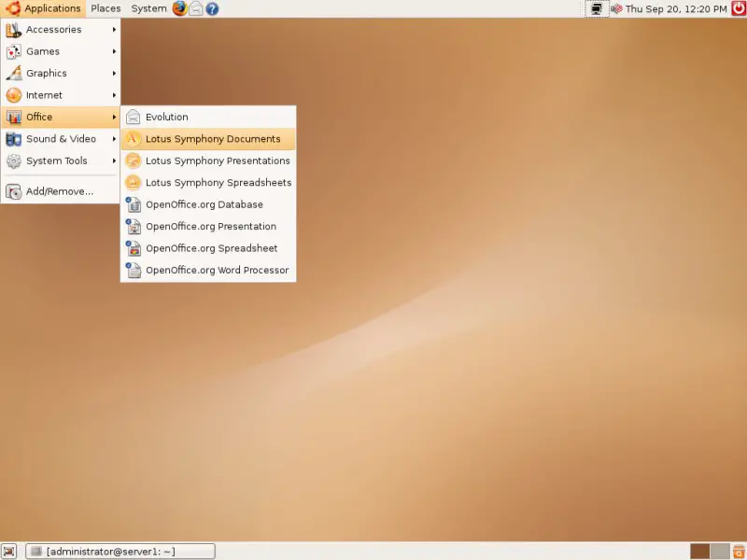
Task: Launch Lotus Symphony Documents
Action: pos(208,139)
